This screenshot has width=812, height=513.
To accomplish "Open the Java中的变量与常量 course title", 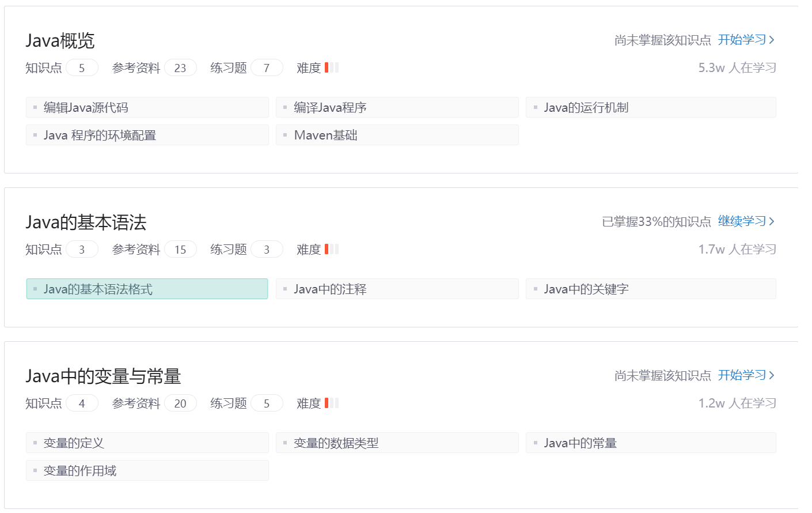I will [x=103, y=376].
